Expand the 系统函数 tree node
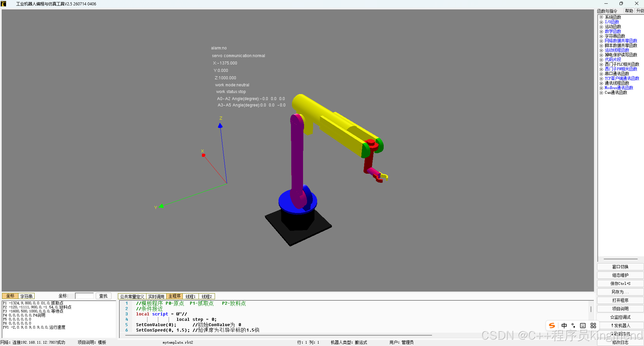Viewport: 644px width, 346px height. (601, 17)
